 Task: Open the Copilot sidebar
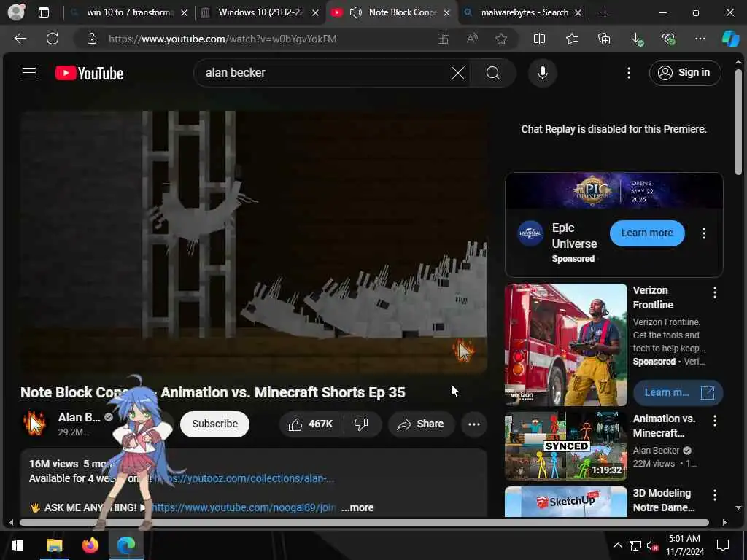click(x=731, y=39)
